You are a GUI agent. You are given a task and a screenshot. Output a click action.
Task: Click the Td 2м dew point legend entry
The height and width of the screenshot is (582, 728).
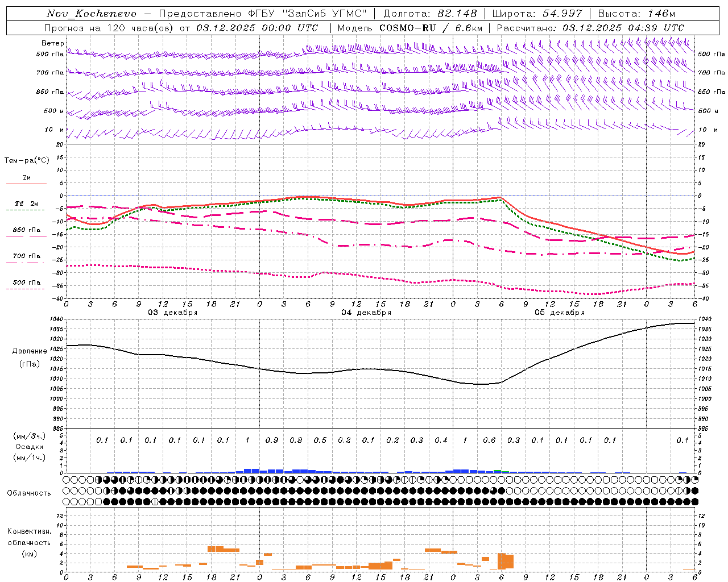click(x=27, y=203)
